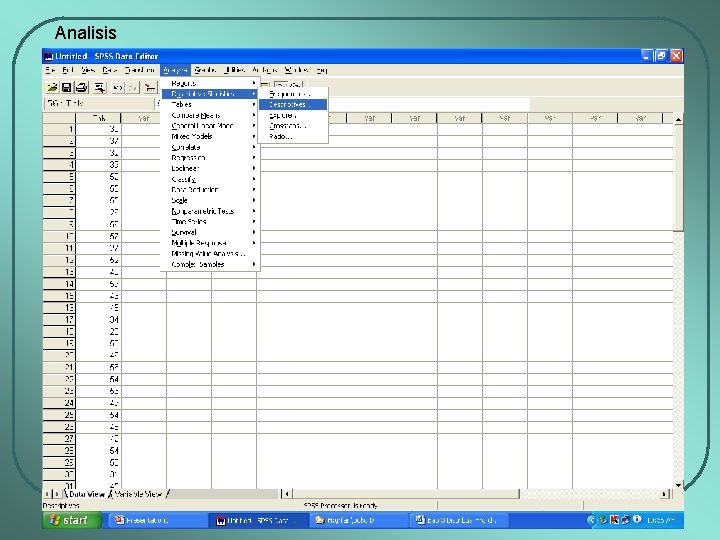The image size is (720, 540).
Task: Expand the Data Reduction submenu
Action: click(210, 190)
